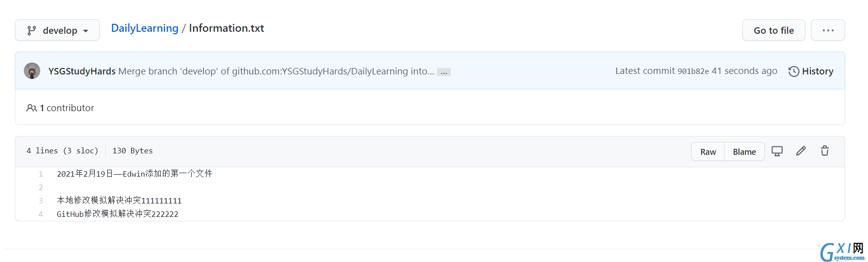
Task: Select line number 2
Action: [41, 188]
